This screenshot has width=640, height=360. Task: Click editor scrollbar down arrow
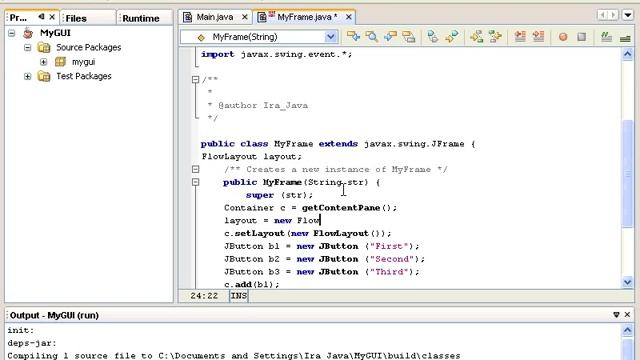point(628,282)
